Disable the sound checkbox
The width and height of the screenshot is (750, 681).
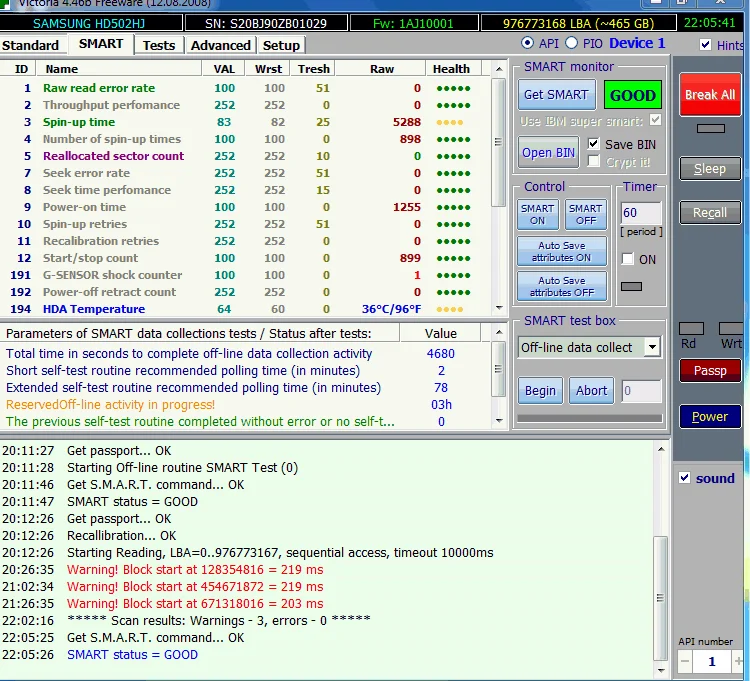684,478
